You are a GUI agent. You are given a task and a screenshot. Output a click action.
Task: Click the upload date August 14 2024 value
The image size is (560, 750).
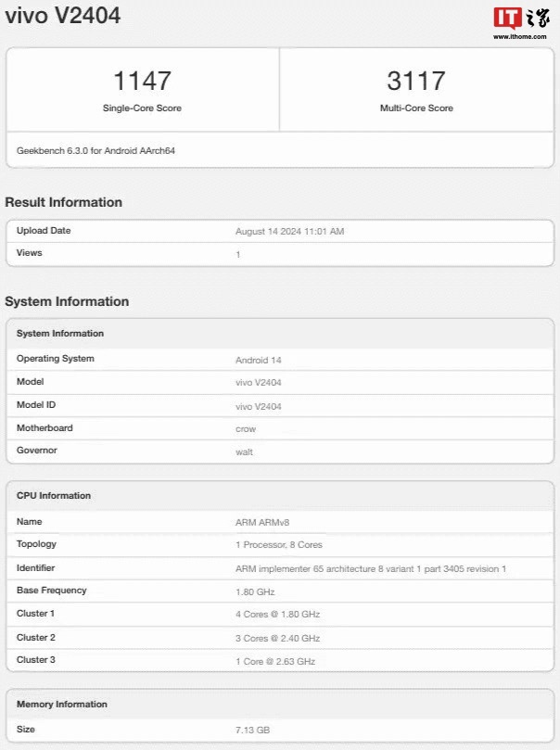click(289, 232)
